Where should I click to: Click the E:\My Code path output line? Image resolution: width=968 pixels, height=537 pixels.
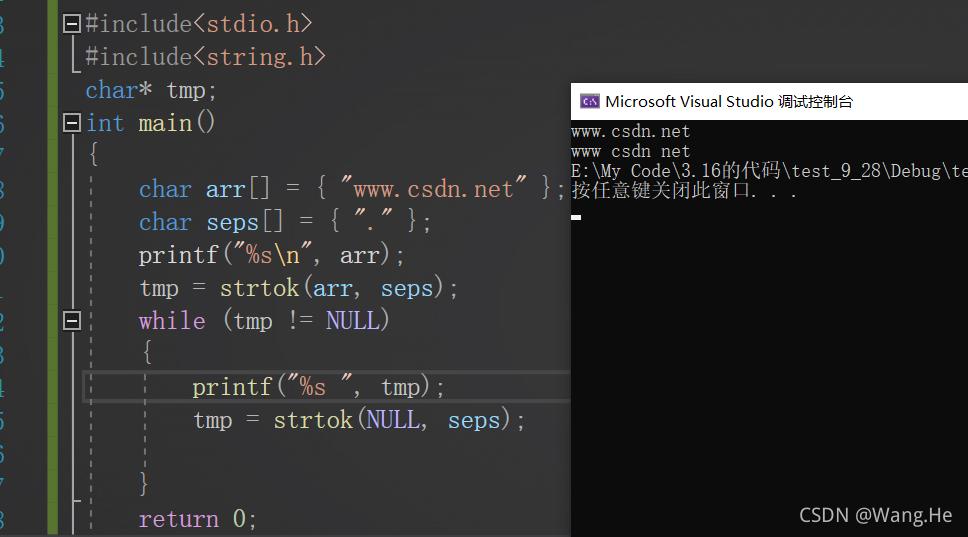pos(769,171)
